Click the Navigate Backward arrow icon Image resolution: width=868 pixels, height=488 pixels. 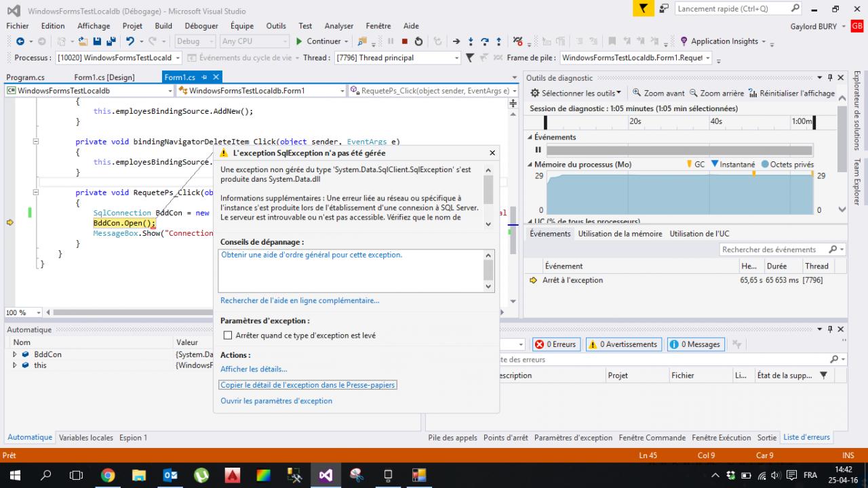pos(20,41)
